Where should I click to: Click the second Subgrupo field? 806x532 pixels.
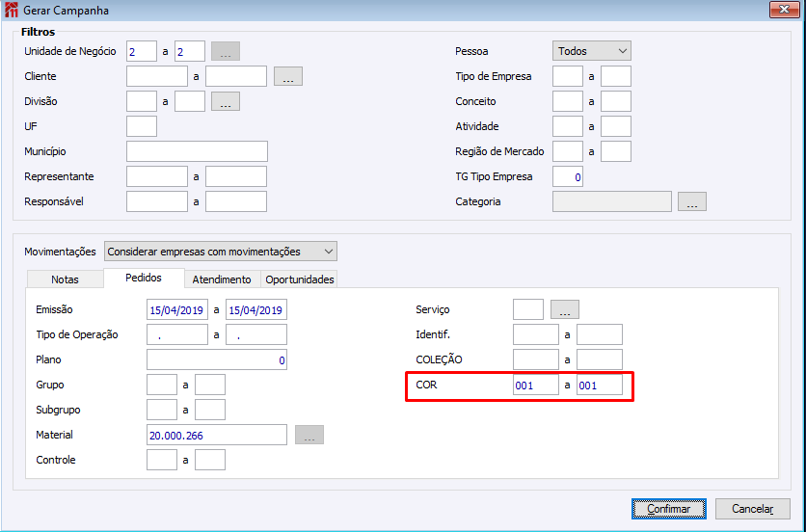pyautogui.click(x=210, y=410)
